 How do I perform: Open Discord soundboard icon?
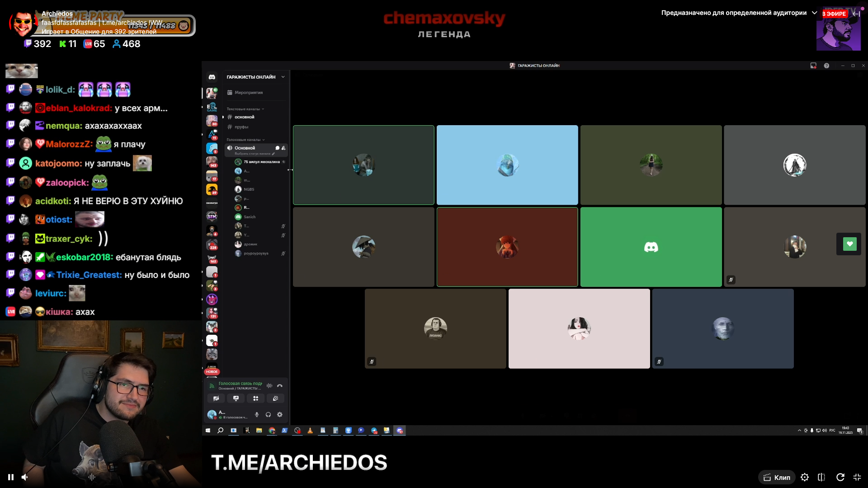275,399
